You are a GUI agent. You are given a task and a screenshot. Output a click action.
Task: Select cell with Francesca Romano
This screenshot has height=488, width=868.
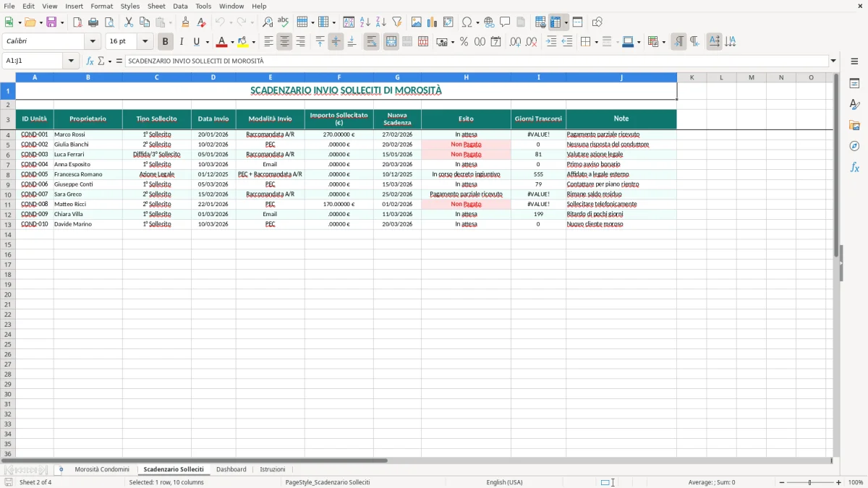point(88,174)
